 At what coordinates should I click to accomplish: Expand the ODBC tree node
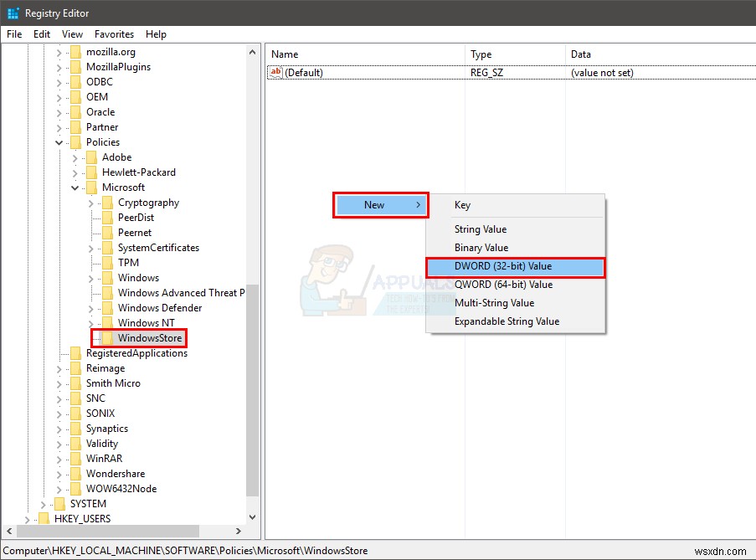click(59, 82)
